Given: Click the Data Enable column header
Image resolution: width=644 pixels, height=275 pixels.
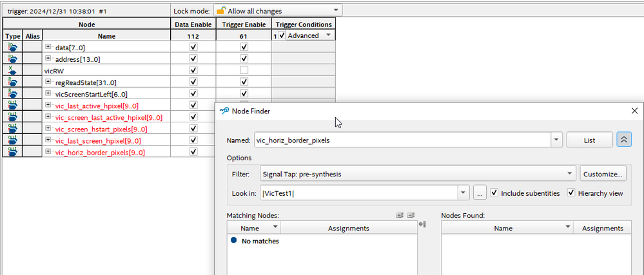Looking at the screenshot, I should tap(193, 24).
